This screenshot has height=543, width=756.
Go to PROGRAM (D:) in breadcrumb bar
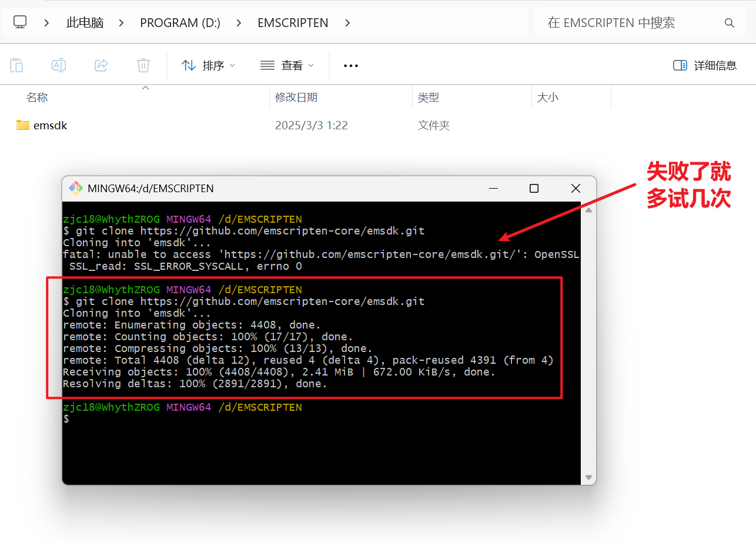180,22
